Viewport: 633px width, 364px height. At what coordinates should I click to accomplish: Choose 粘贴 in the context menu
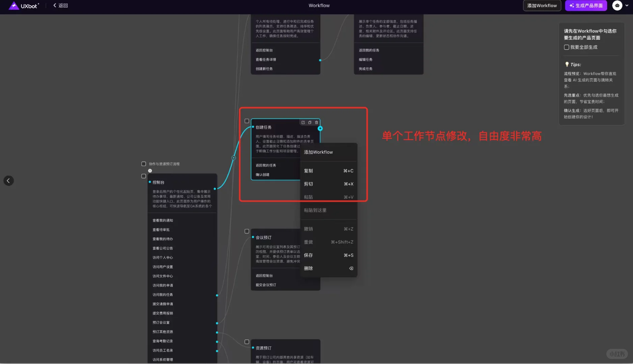[329, 197]
